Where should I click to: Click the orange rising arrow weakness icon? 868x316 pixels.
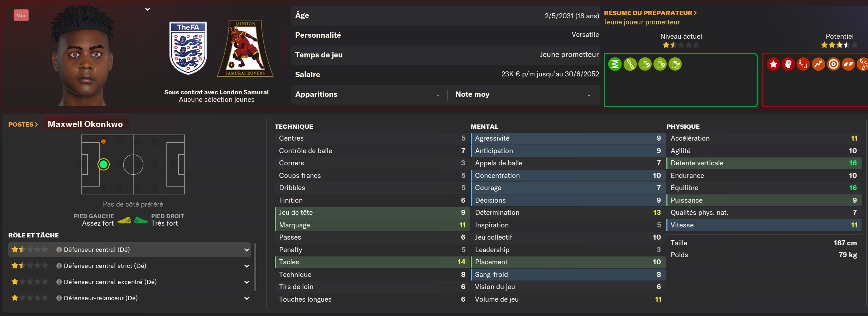coord(818,64)
